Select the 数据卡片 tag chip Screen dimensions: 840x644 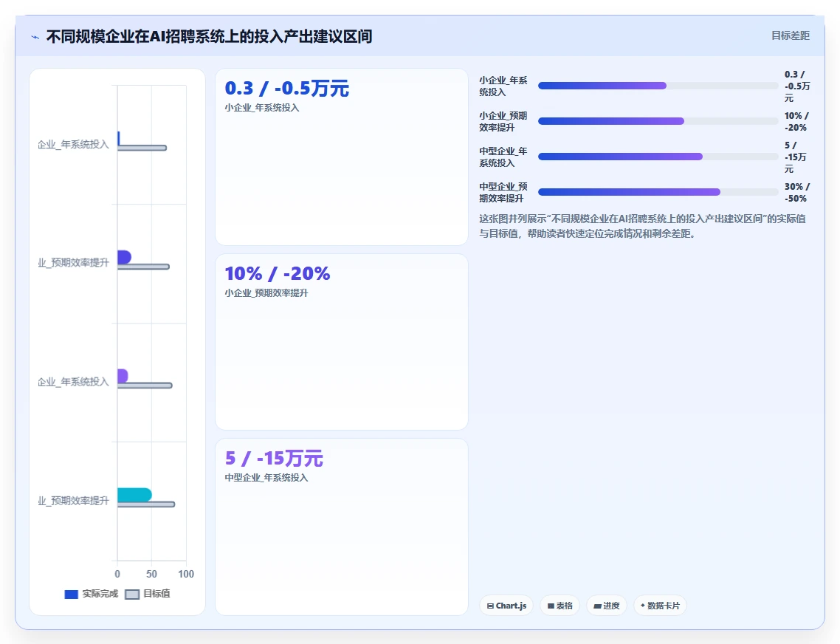pyautogui.click(x=660, y=606)
